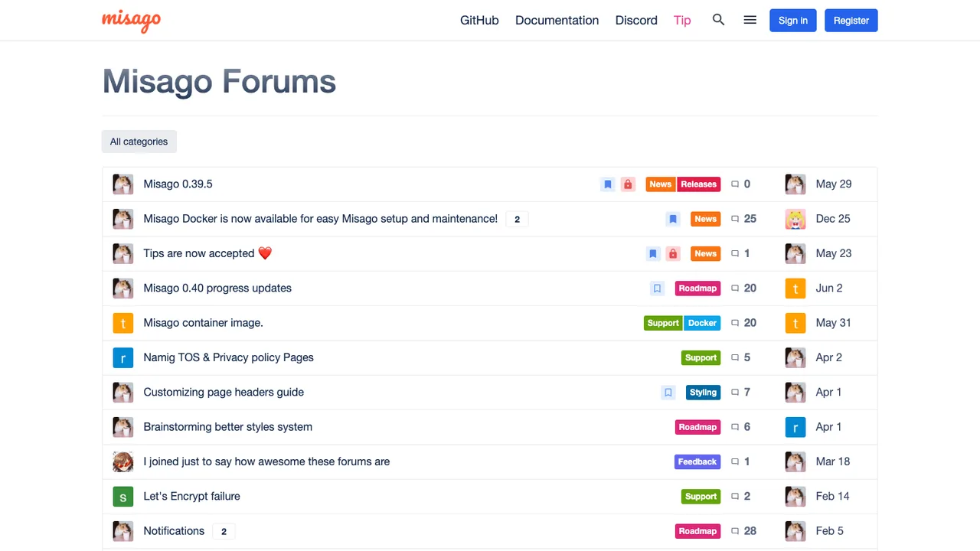Click orange last poster avatar next to Jun 2
This screenshot has width=980, height=551.
[795, 289]
